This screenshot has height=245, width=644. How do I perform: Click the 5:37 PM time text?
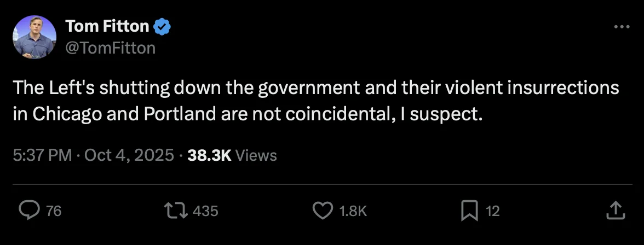42,155
